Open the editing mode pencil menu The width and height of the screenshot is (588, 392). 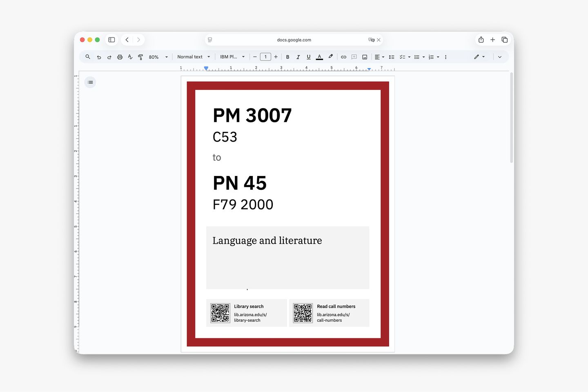pos(479,57)
